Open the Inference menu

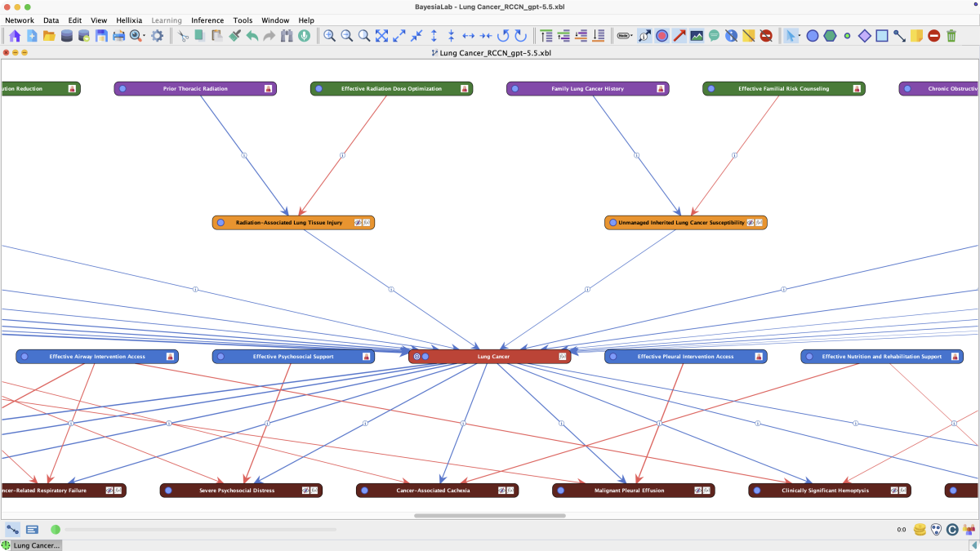(207, 20)
